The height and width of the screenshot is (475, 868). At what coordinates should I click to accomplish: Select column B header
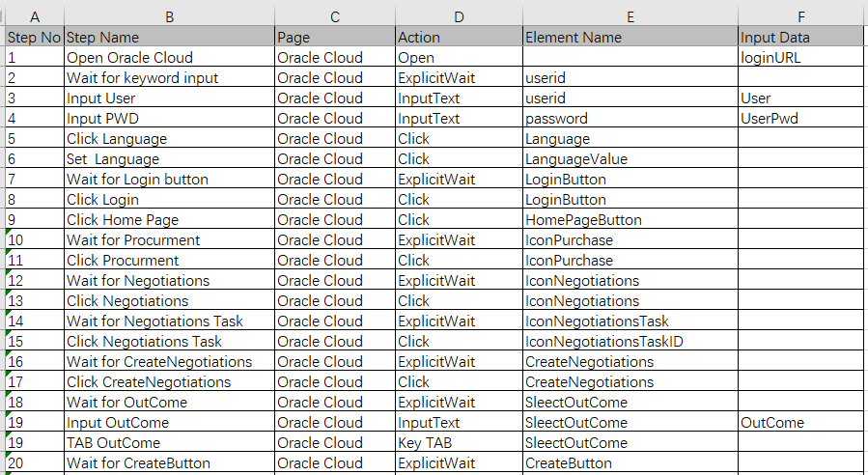(x=169, y=16)
